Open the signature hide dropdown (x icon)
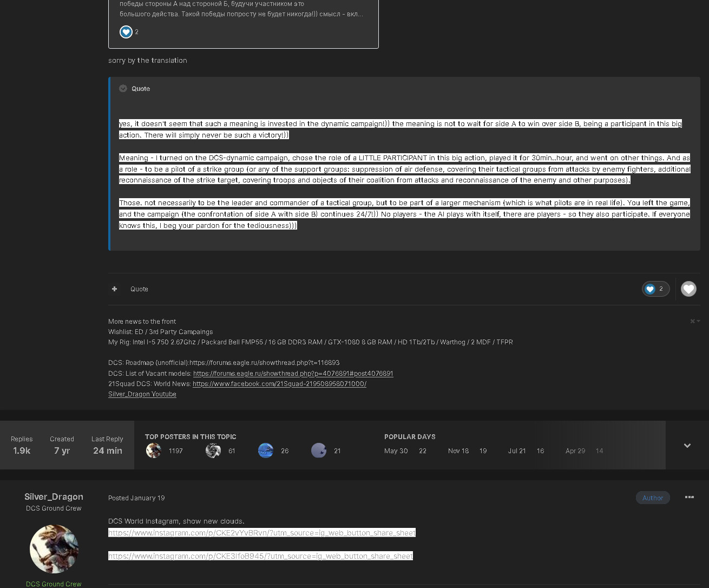Viewport: 709px width, 588px height. [695, 321]
